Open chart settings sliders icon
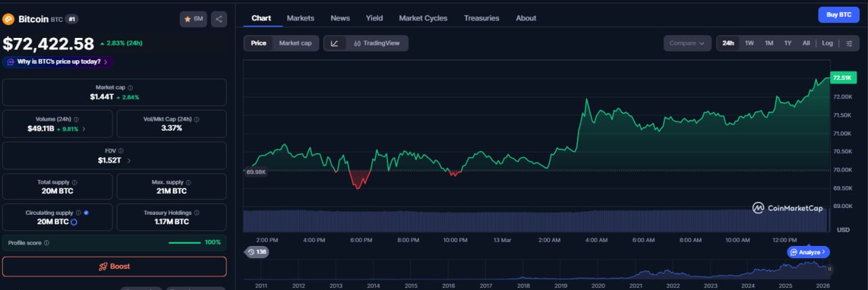 click(x=849, y=43)
